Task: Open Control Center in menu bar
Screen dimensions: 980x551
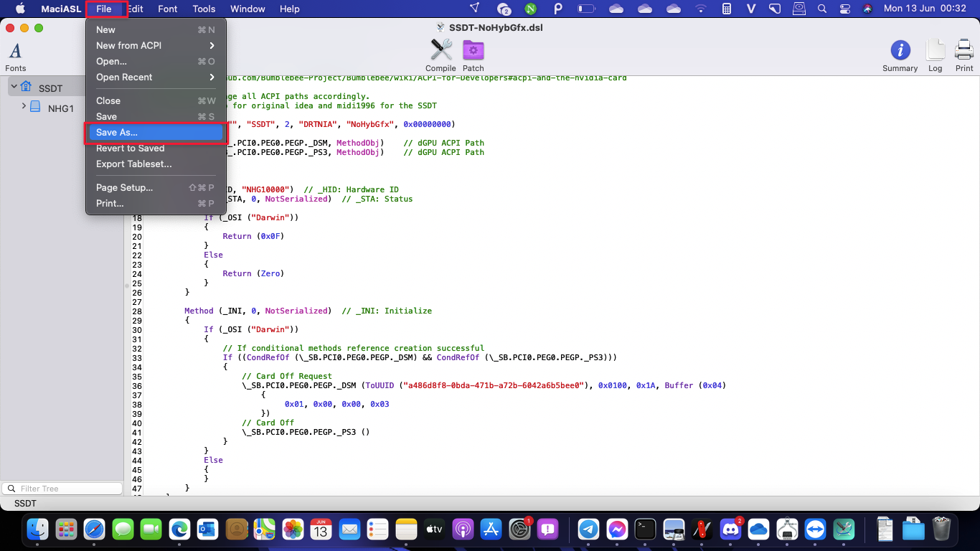Action: [844, 9]
